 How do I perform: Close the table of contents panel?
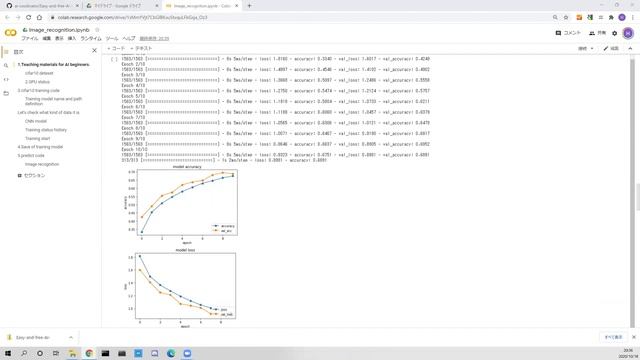(94, 51)
